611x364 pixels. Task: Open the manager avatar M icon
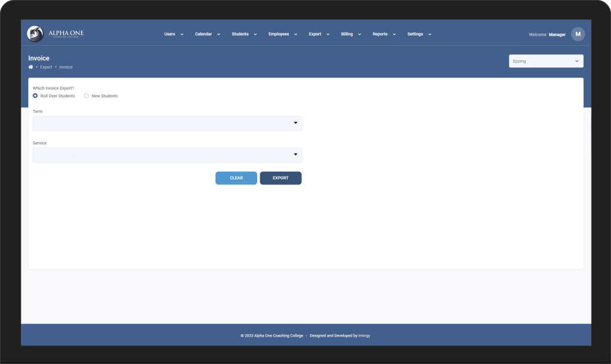pos(578,34)
